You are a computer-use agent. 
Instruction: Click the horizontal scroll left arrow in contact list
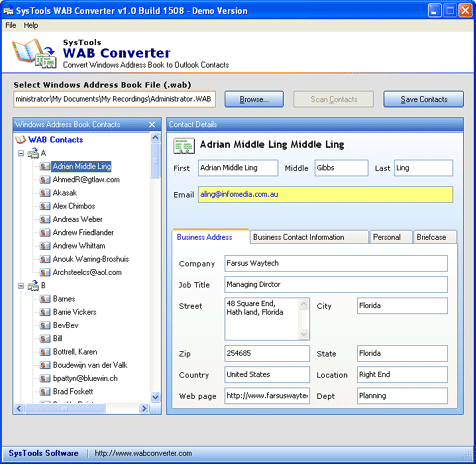point(19,408)
